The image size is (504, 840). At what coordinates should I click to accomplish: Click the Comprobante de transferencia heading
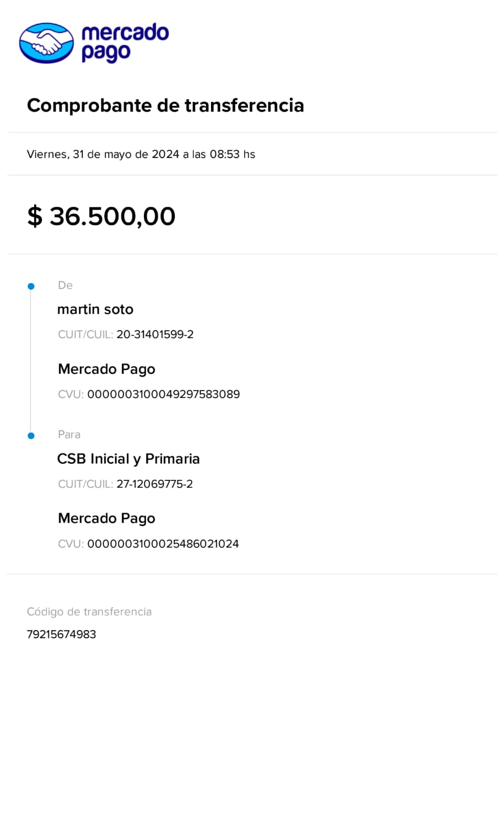165,106
